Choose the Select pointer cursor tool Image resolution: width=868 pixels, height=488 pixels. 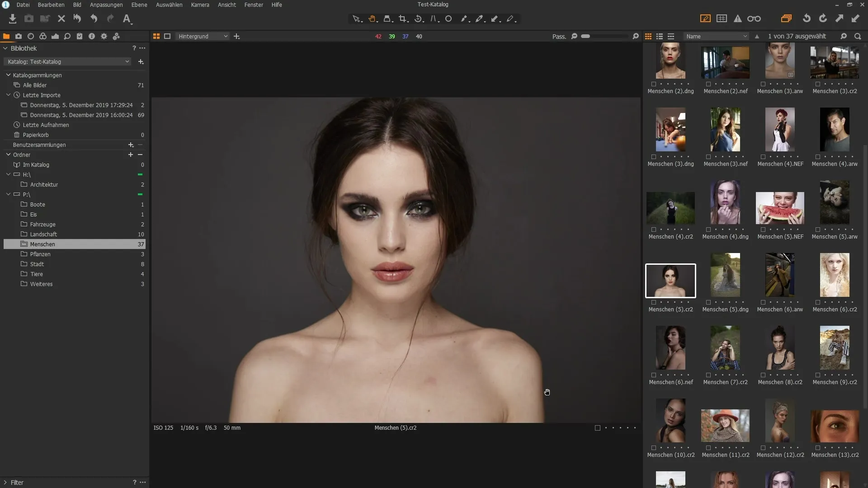pyautogui.click(x=357, y=19)
